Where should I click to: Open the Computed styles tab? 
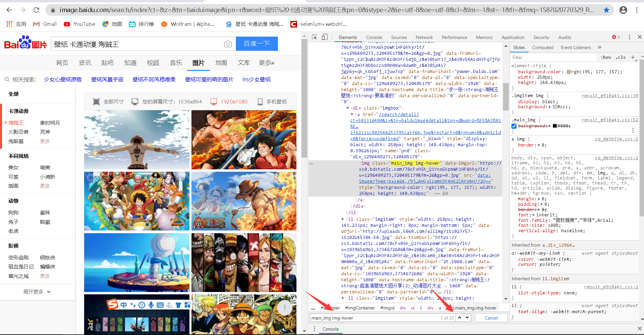click(543, 47)
